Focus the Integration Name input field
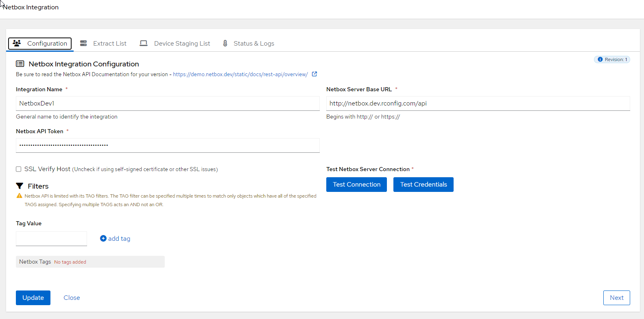 click(168, 103)
